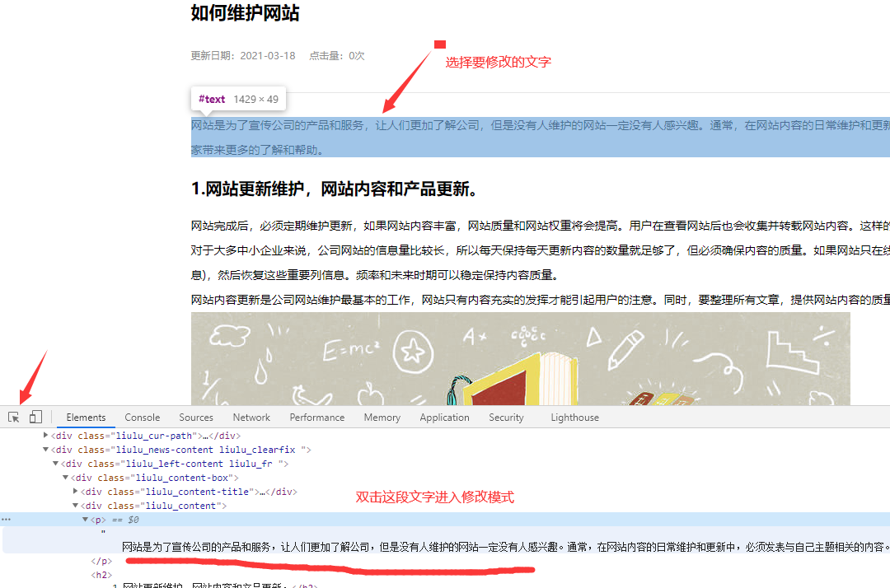Click the chalkboard illustration image

[519, 358]
